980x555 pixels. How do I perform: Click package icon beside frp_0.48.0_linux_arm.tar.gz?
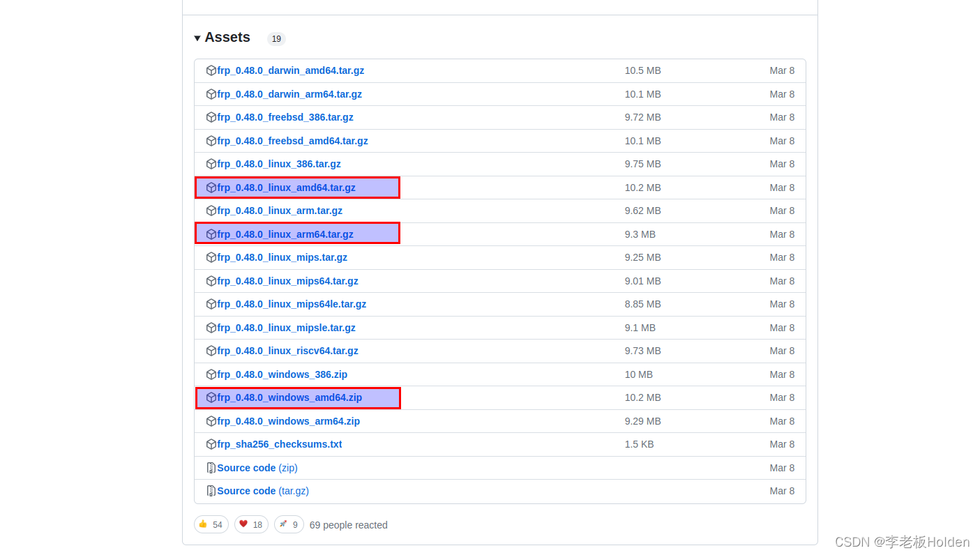pos(211,211)
